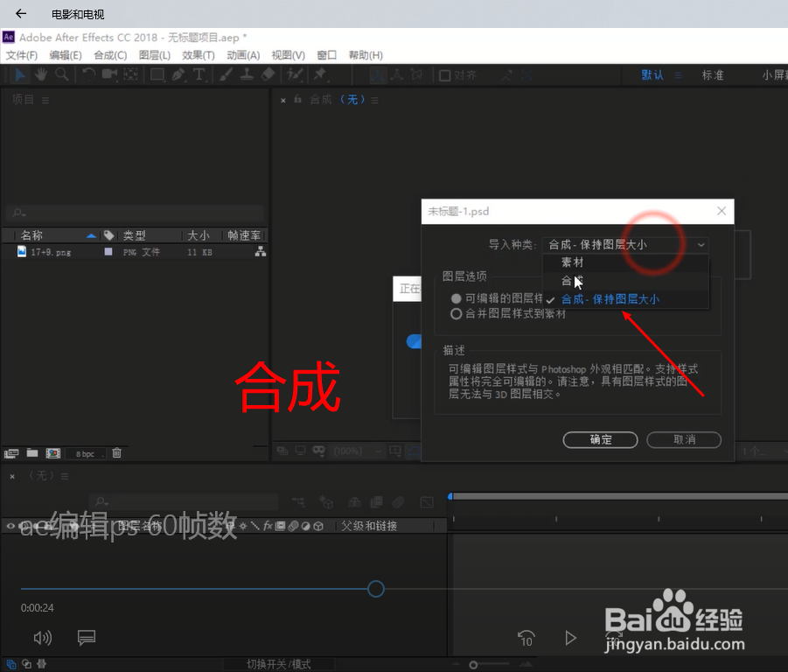Select the Rotation tool
Viewport: 788px width, 672px height.
88,75
